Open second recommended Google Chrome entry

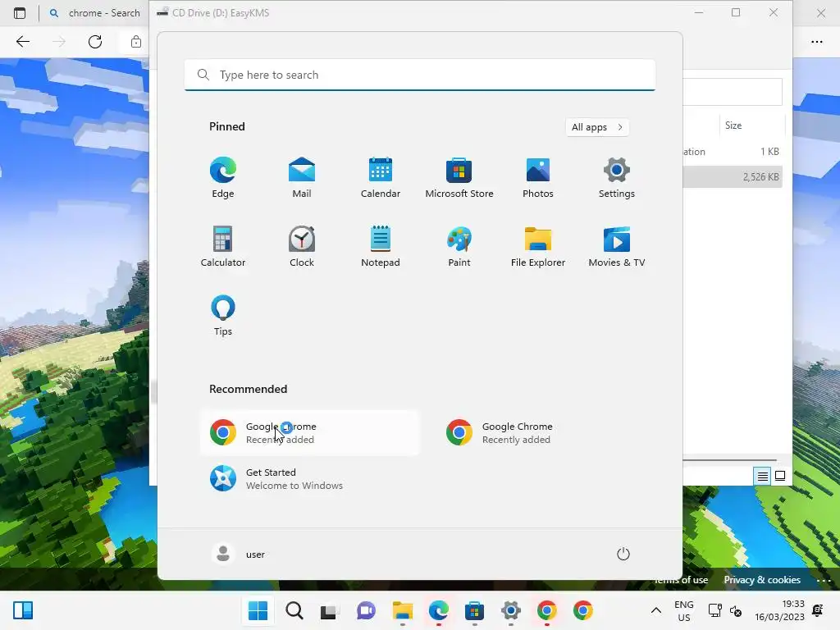[546, 433]
